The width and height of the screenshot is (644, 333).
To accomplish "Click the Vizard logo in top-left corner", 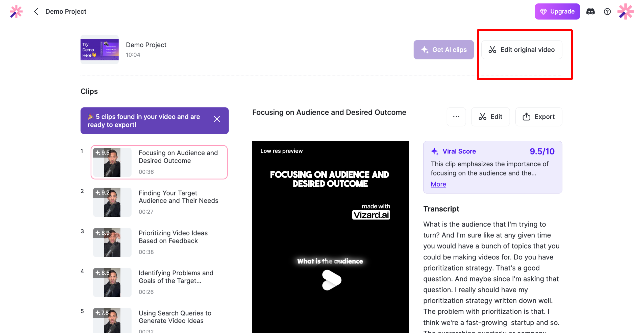I will [16, 12].
